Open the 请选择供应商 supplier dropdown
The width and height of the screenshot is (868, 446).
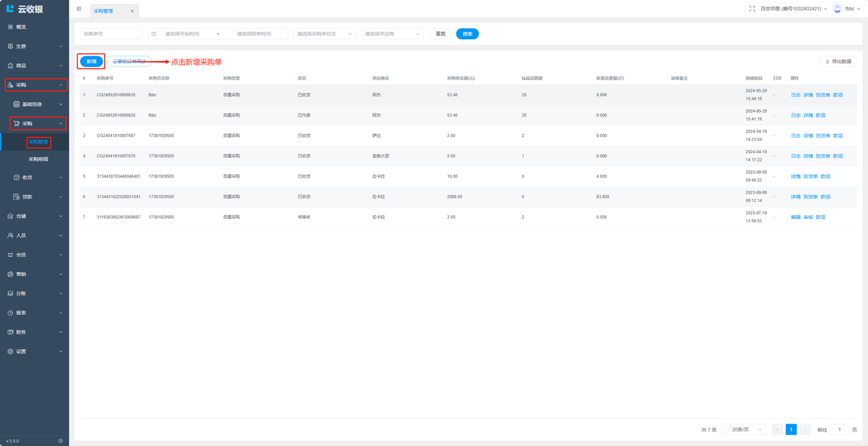[392, 34]
